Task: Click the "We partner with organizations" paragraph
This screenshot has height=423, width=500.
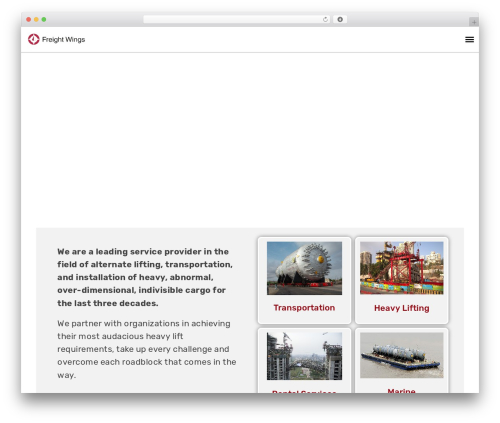Action: point(147,349)
